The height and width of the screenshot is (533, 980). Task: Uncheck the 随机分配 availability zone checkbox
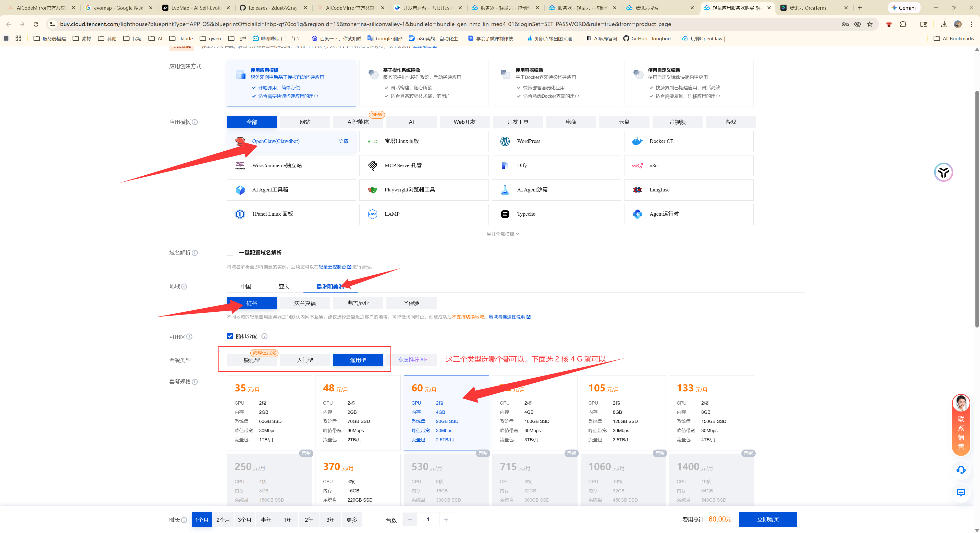point(230,336)
